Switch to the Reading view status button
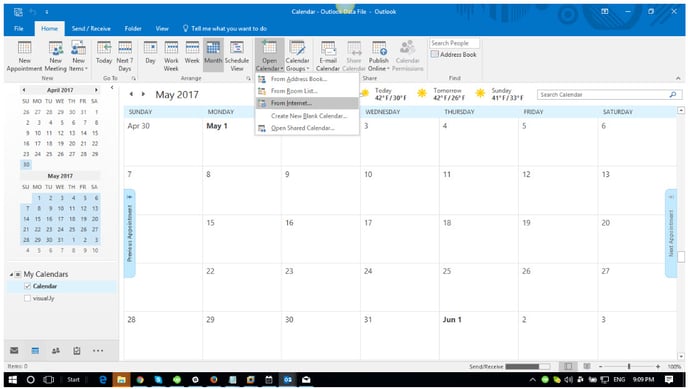Screen dimensions: 688x389 coord(587,366)
